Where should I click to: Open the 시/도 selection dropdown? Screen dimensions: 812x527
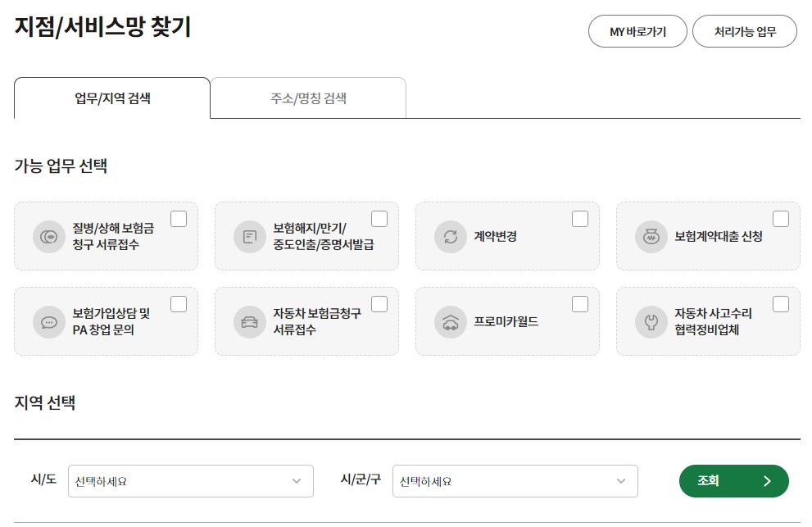pyautogui.click(x=190, y=481)
